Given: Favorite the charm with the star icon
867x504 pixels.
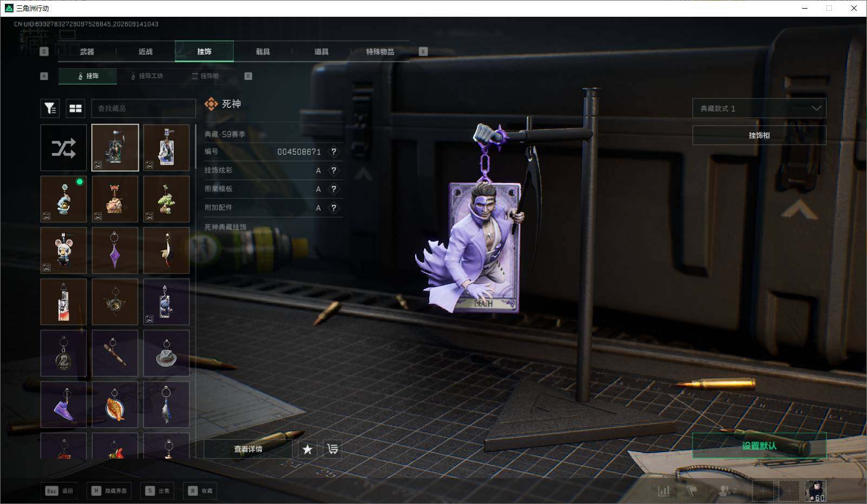Looking at the screenshot, I should point(307,449).
